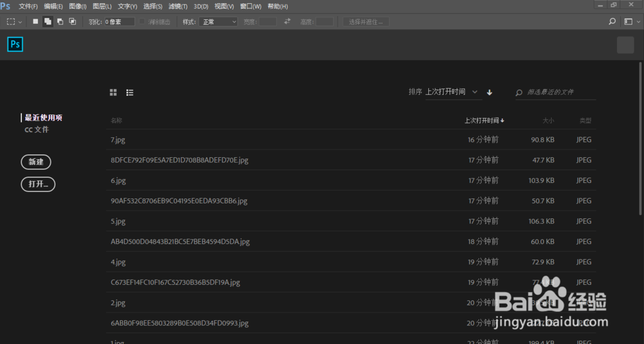Sort by the 类型 column header
Viewport: 644px width, 344px height.
(x=585, y=121)
